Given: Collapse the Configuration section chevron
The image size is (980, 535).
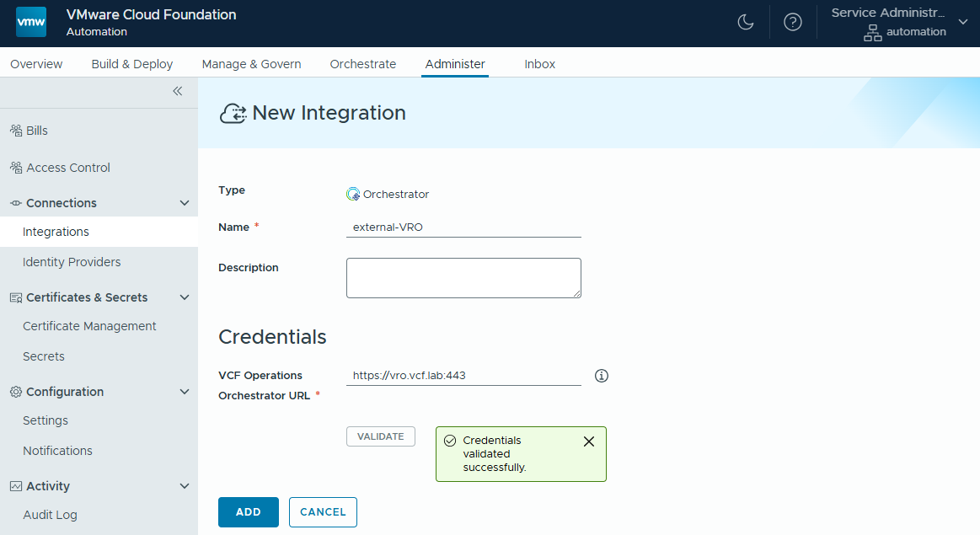Looking at the screenshot, I should pos(185,392).
